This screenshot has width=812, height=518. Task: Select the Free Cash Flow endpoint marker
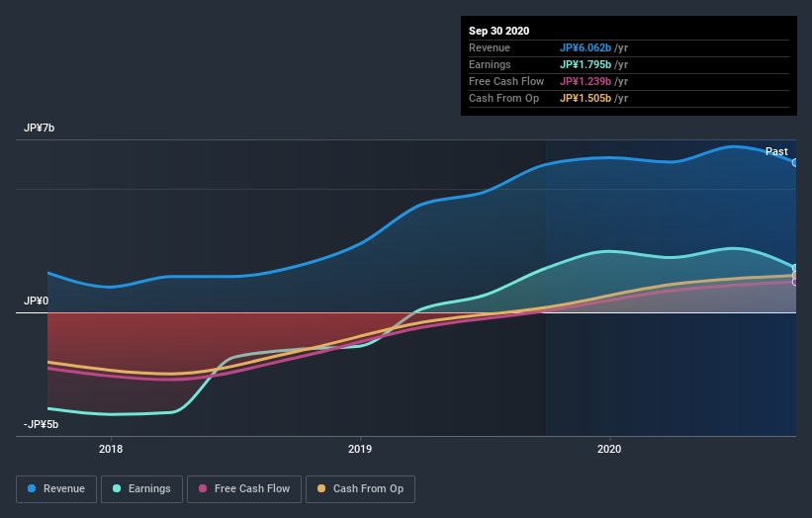pos(795,282)
